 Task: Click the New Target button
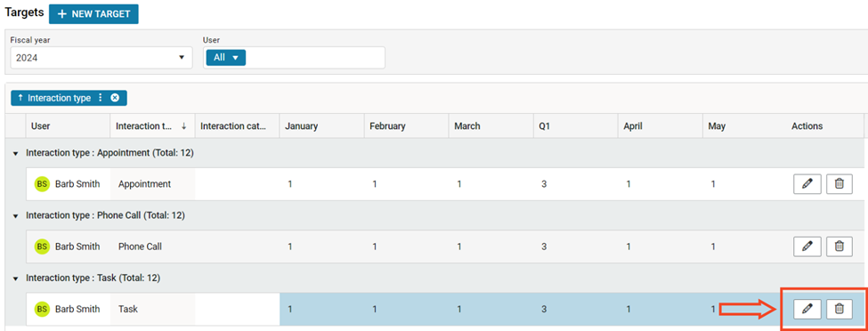(x=93, y=14)
